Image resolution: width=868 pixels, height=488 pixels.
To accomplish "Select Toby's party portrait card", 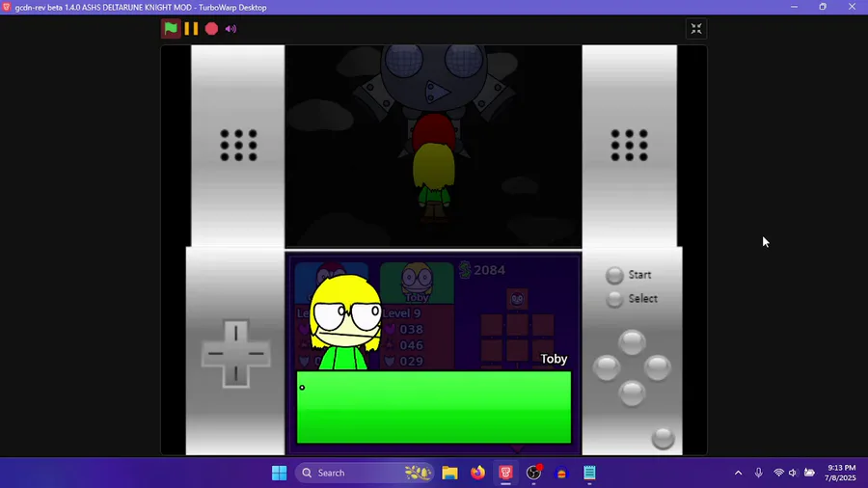I will (x=417, y=283).
